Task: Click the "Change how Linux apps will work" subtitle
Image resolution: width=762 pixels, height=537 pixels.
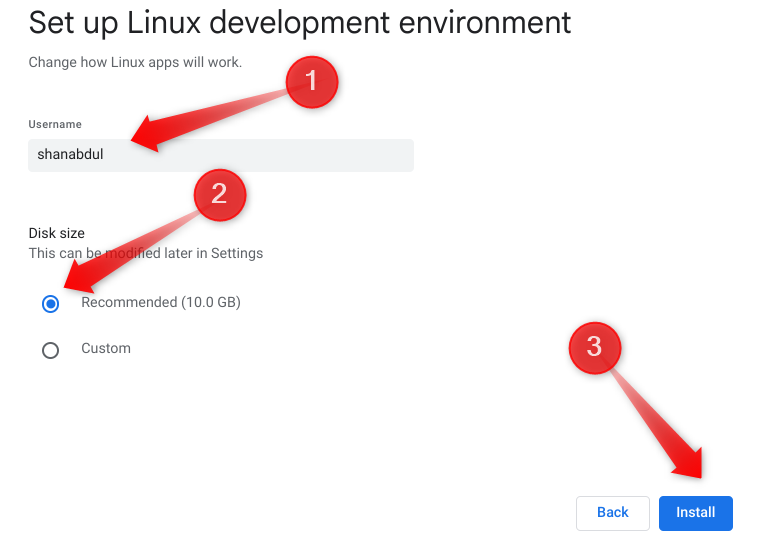Action: (135, 62)
